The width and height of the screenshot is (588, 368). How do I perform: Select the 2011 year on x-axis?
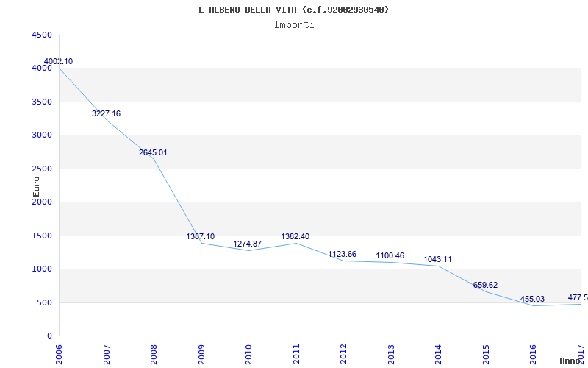coord(296,352)
